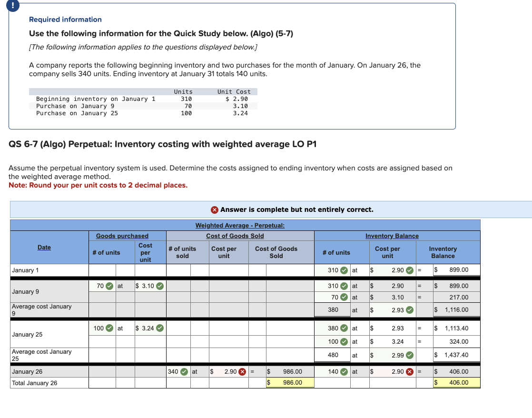Click the red rounding note text
Viewport: 532px width, 418px height.
click(98, 185)
